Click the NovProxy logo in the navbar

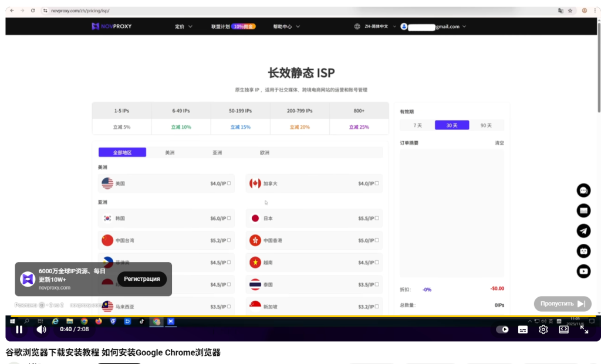112,26
